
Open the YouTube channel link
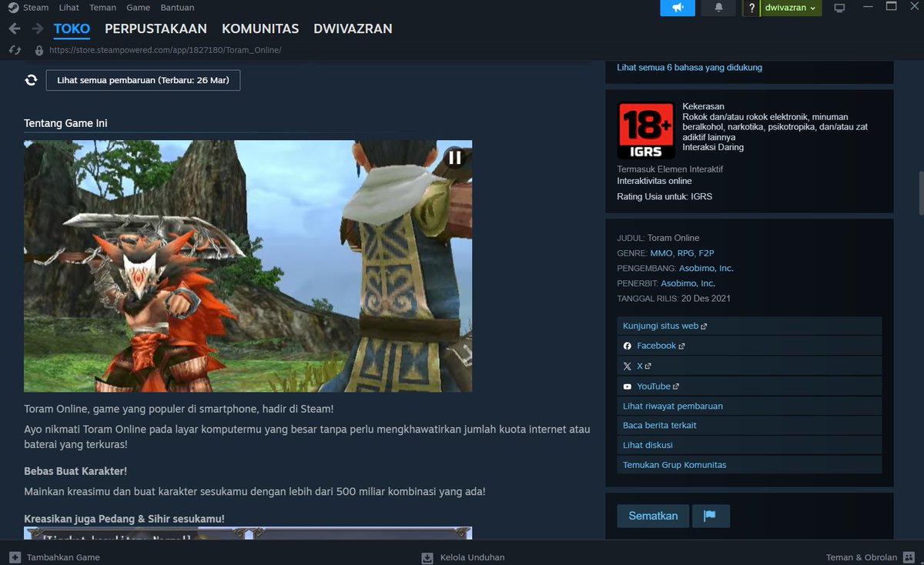tap(654, 386)
